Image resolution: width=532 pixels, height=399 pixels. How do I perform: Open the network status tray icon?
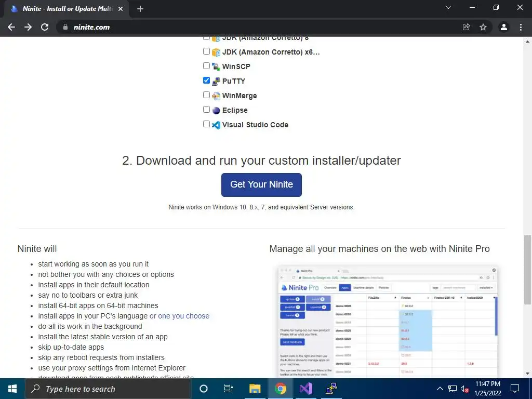coord(453,389)
